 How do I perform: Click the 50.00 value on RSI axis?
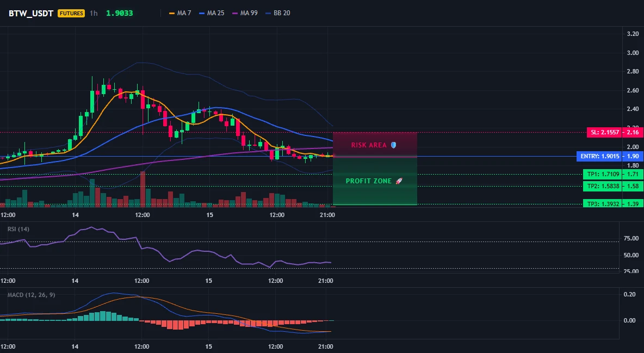pos(631,255)
